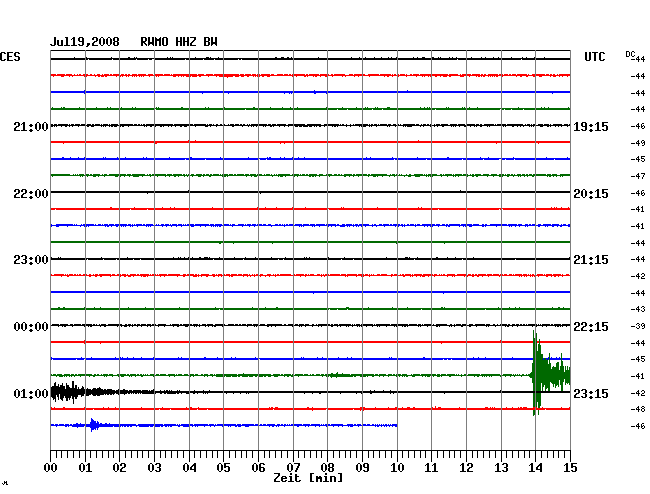Click minute 12 on the time axis
Image resolution: width=650 pixels, height=494 pixels.
coord(466,468)
